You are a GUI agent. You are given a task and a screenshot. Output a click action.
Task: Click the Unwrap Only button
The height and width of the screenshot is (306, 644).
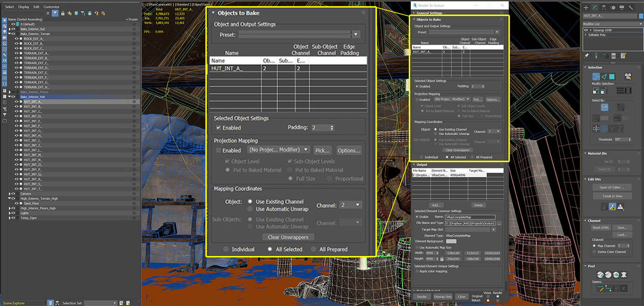point(443,297)
